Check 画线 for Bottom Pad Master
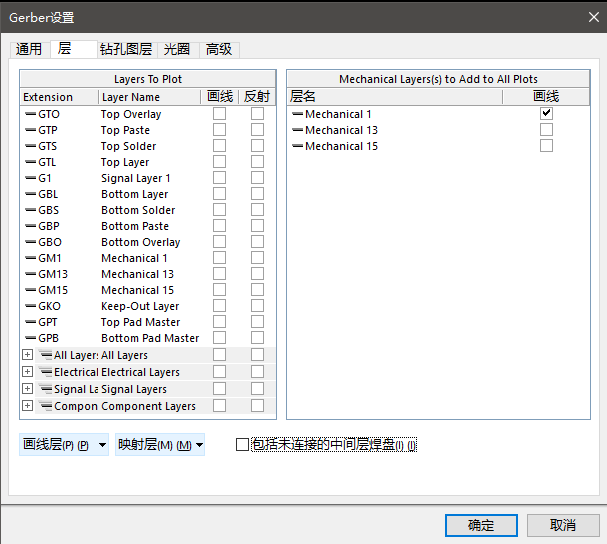Screen dimensions: 607x544 (x=219, y=338)
